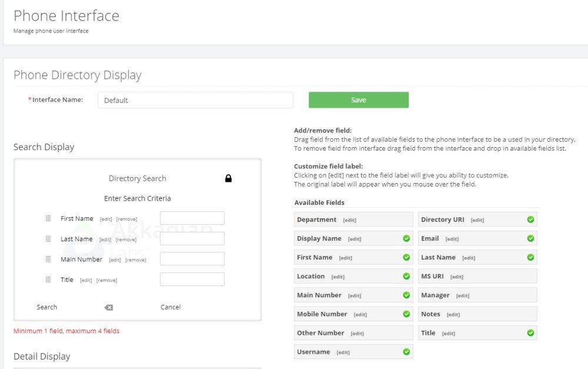Click the Title search input box
The height and width of the screenshot is (369, 588).
(x=192, y=280)
